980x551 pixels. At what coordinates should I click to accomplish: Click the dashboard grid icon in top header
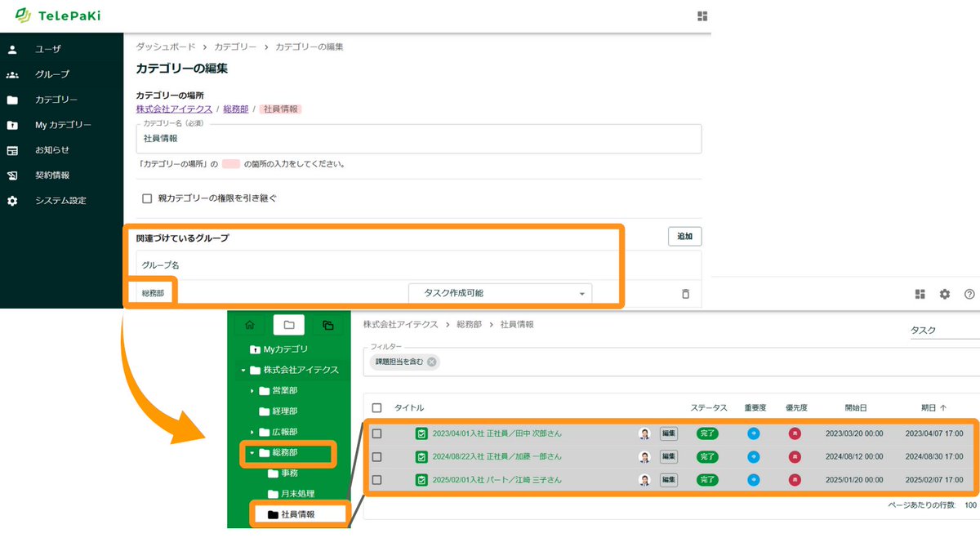[702, 16]
